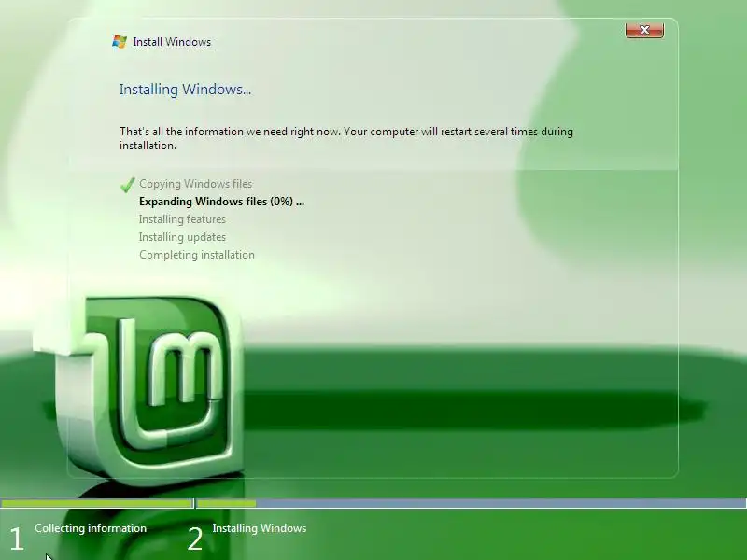
Task: Click the 'Collecting information' stage label
Action: (91, 528)
